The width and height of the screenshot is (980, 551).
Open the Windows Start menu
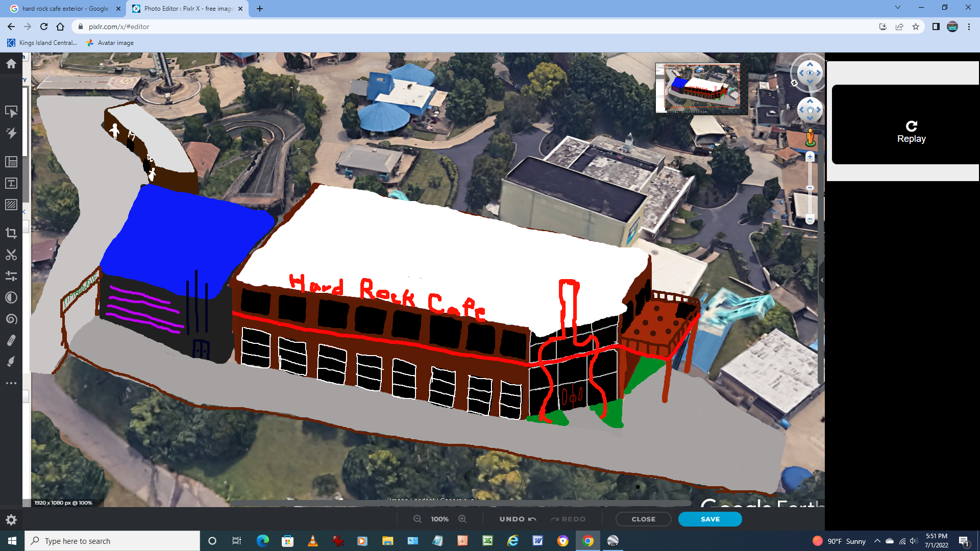tap(12, 541)
